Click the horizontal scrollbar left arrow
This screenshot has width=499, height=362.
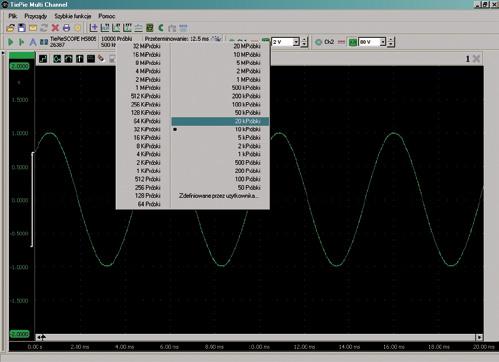[x=39, y=337]
